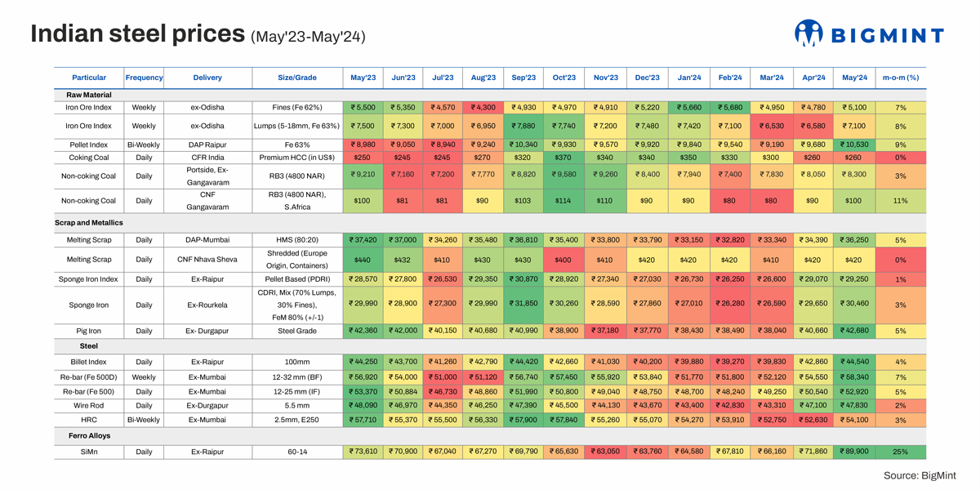Click the May'24 column header
This screenshot has height=490, width=980.
tap(854, 78)
